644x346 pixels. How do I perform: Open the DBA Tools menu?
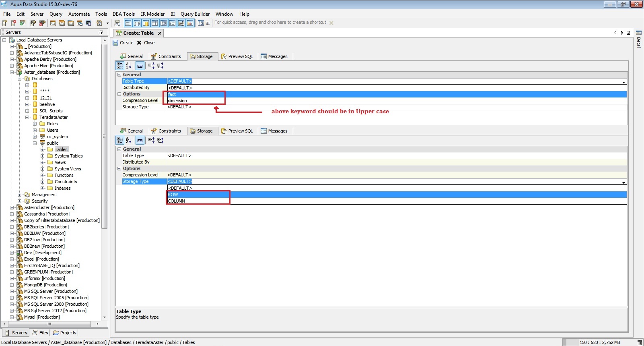[124, 14]
